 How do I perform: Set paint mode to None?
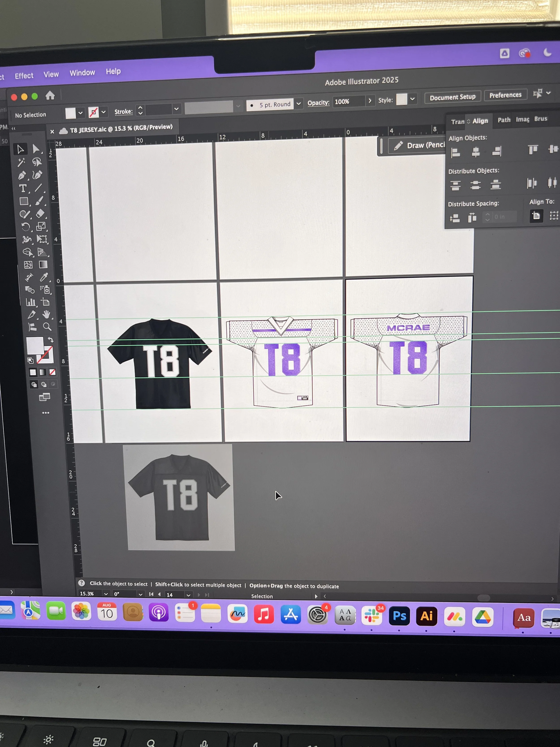coord(52,372)
